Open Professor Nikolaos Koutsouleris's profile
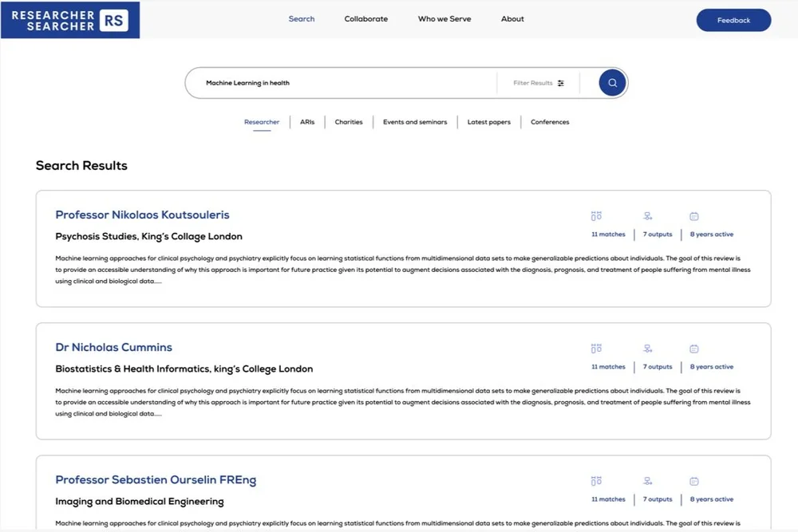798x532 pixels. tap(141, 215)
